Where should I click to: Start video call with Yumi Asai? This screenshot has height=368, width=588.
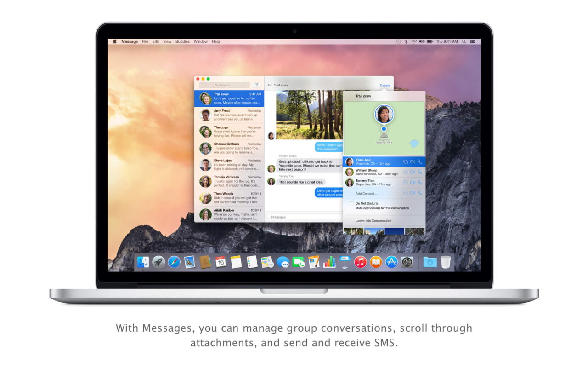pos(413,162)
